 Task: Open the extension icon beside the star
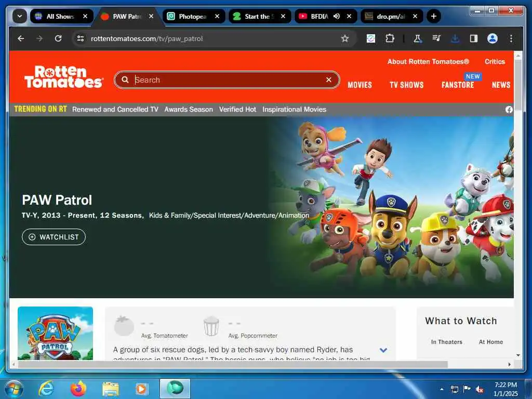[x=371, y=38]
